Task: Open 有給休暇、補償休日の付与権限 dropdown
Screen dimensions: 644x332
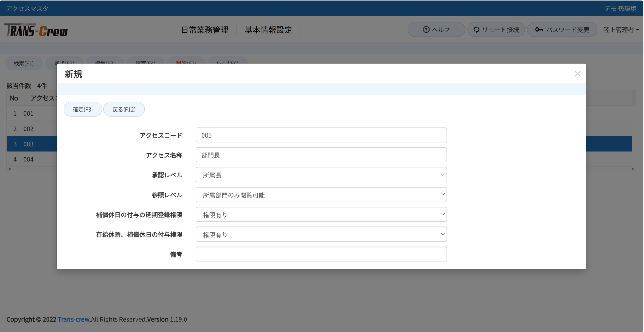Action: (x=321, y=234)
